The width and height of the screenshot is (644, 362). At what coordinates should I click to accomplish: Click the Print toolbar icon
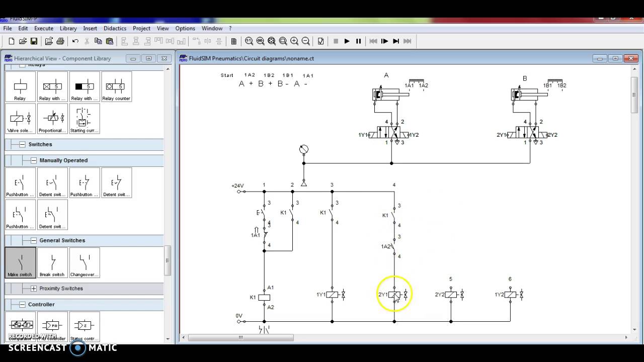click(x=60, y=41)
